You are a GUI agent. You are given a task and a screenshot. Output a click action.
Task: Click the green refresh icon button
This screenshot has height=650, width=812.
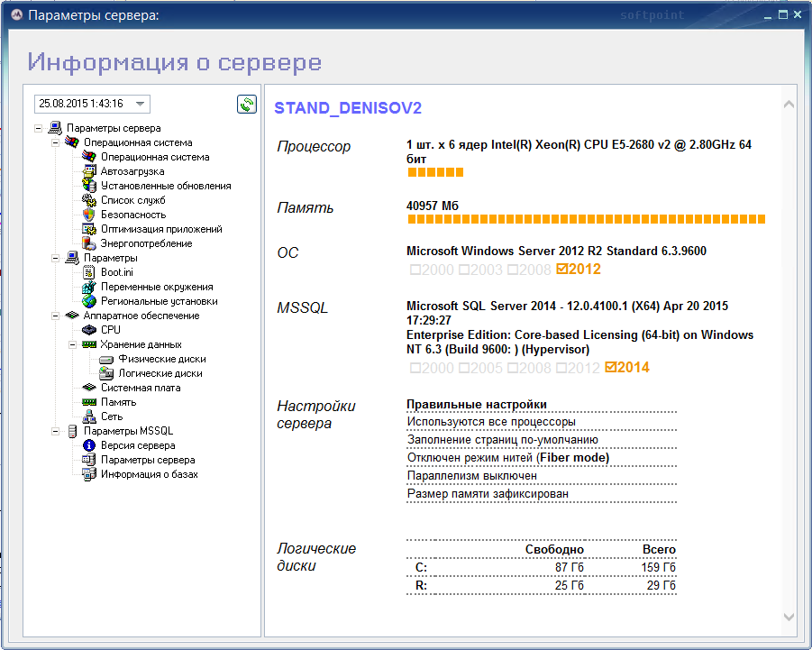click(247, 104)
